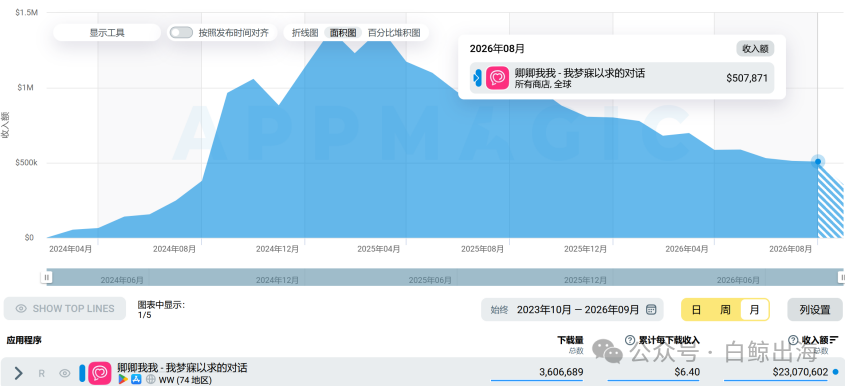
Task: Click y-axis label $1M
Action: tap(24, 88)
